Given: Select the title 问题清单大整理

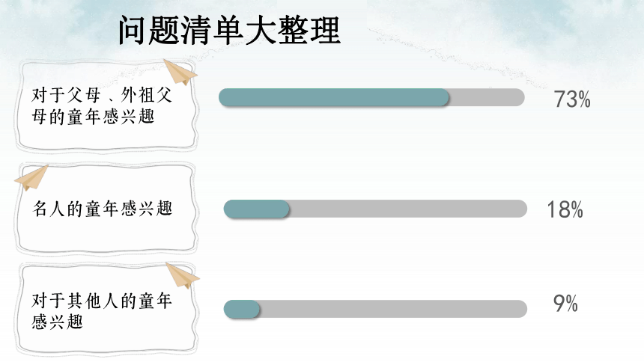Looking at the screenshot, I should pyautogui.click(x=230, y=31).
